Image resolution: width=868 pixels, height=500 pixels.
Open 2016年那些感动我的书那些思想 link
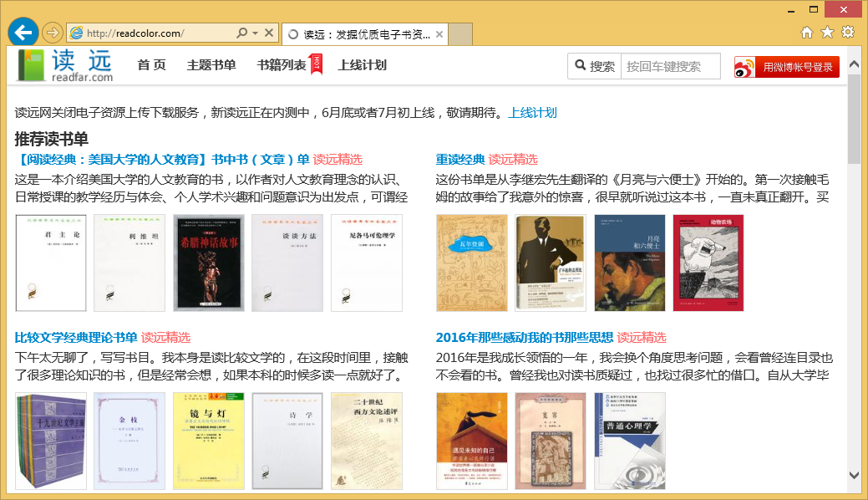(x=525, y=338)
